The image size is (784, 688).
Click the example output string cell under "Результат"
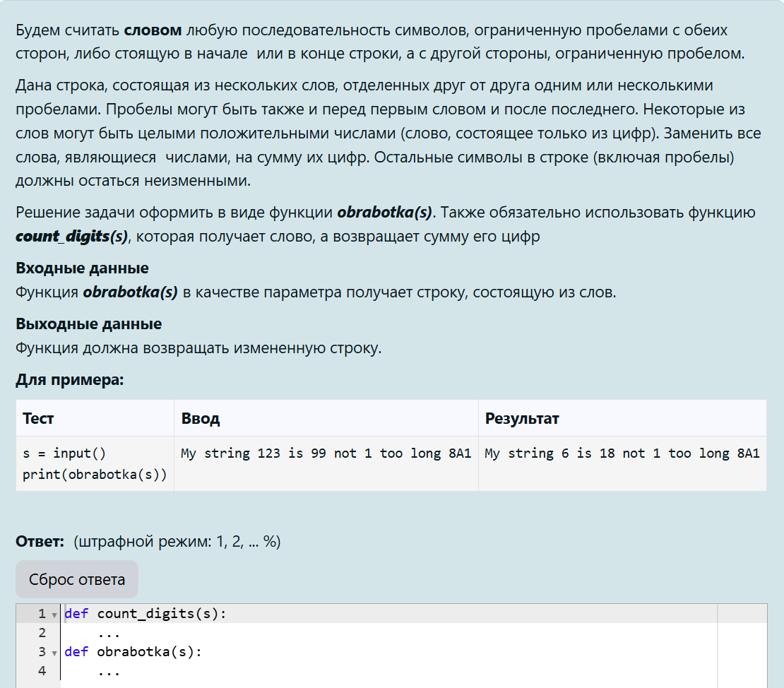(622, 453)
